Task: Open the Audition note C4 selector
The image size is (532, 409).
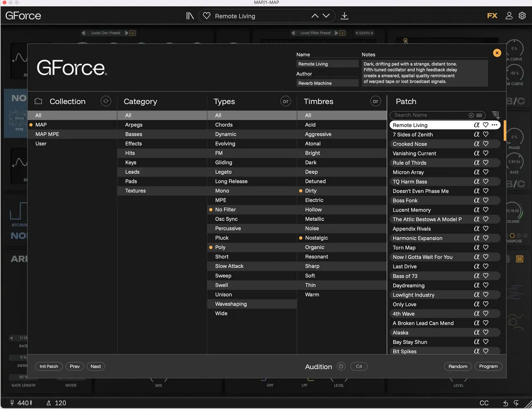Action: pos(359,366)
